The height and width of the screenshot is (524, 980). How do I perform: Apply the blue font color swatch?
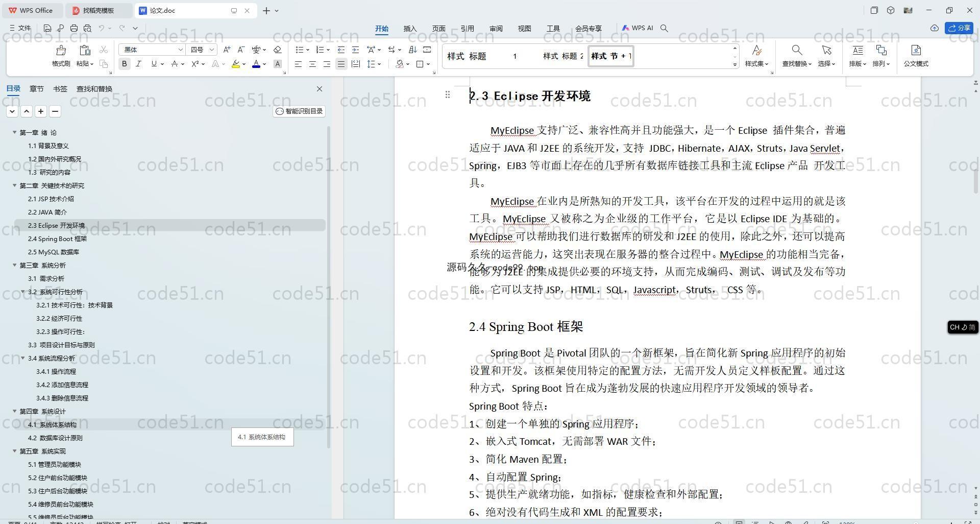click(256, 64)
